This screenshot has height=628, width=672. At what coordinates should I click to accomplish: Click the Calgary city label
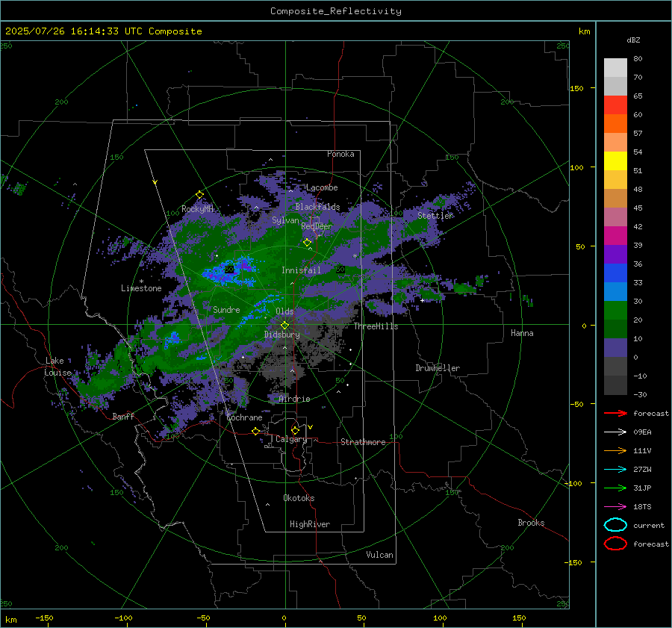(x=291, y=439)
